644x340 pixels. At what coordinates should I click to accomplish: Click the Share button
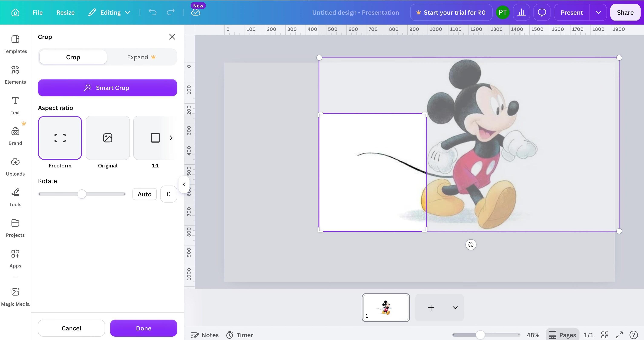(x=625, y=12)
